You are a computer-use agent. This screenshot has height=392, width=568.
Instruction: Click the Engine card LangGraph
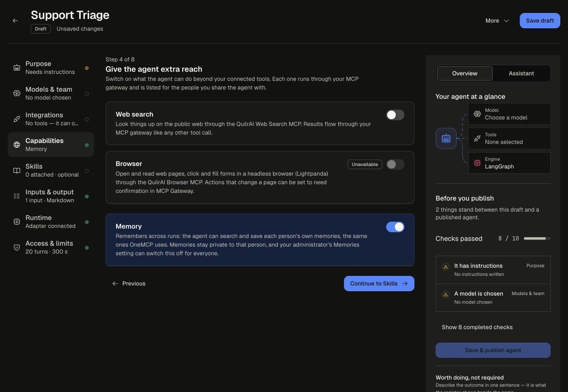pos(509,163)
